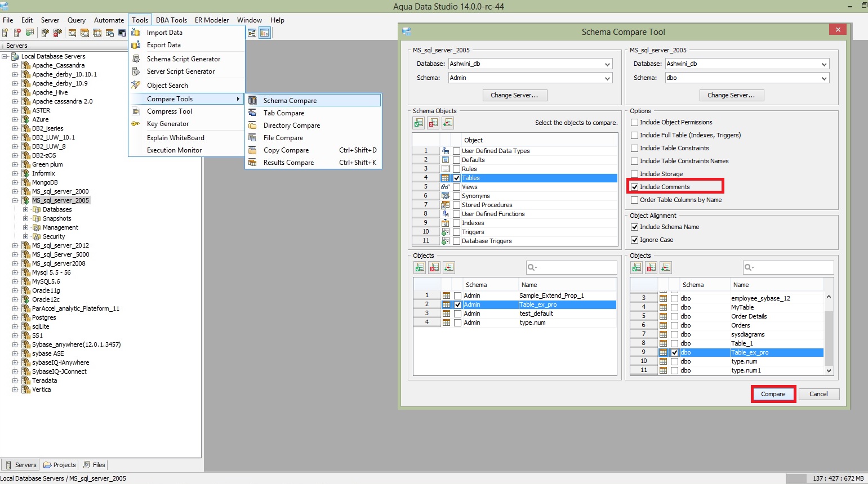Screen dimensions: 868x484
Task: Check Include Table Constraints
Action: coord(635,148)
